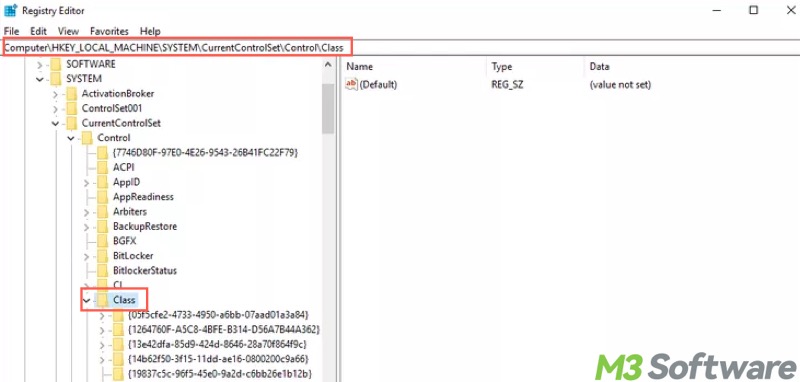Open the Favorites menu

pos(109,31)
